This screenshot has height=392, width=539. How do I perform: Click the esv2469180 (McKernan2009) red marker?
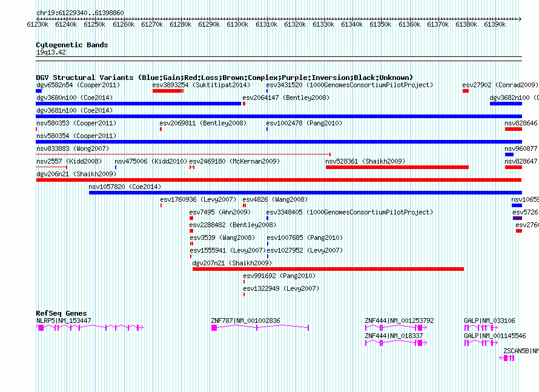tap(192, 167)
